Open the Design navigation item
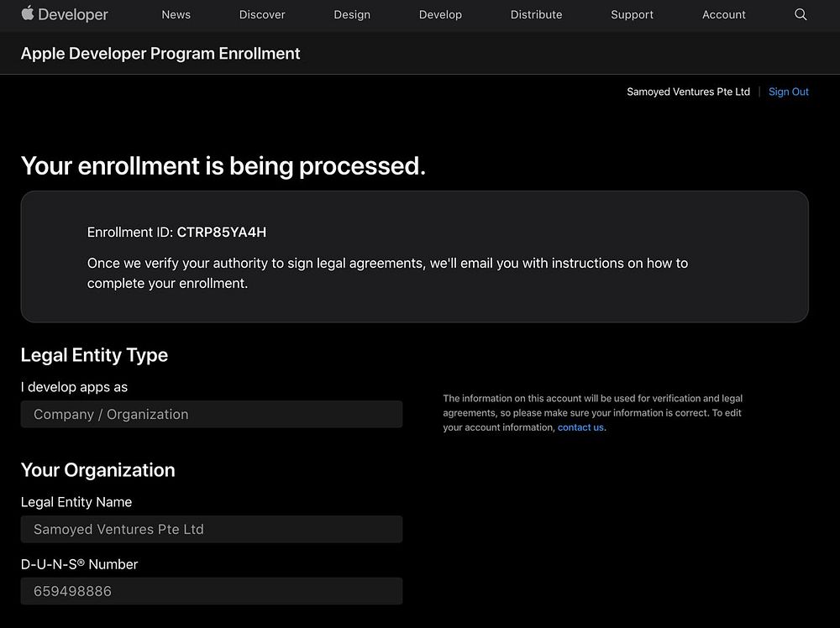Image resolution: width=840 pixels, height=628 pixels. [352, 14]
